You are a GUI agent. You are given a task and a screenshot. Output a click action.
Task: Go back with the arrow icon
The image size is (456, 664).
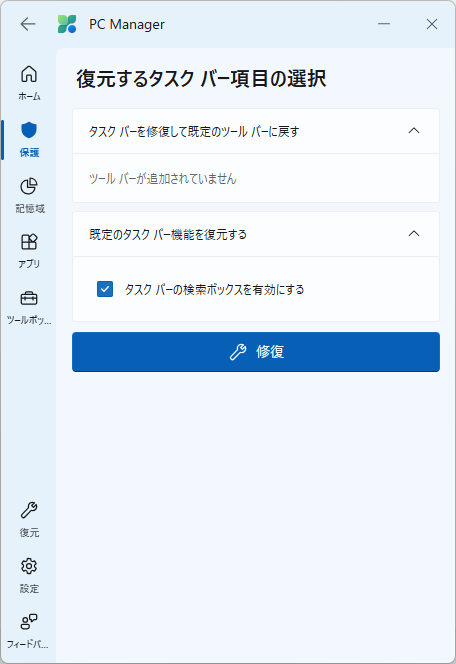28,24
